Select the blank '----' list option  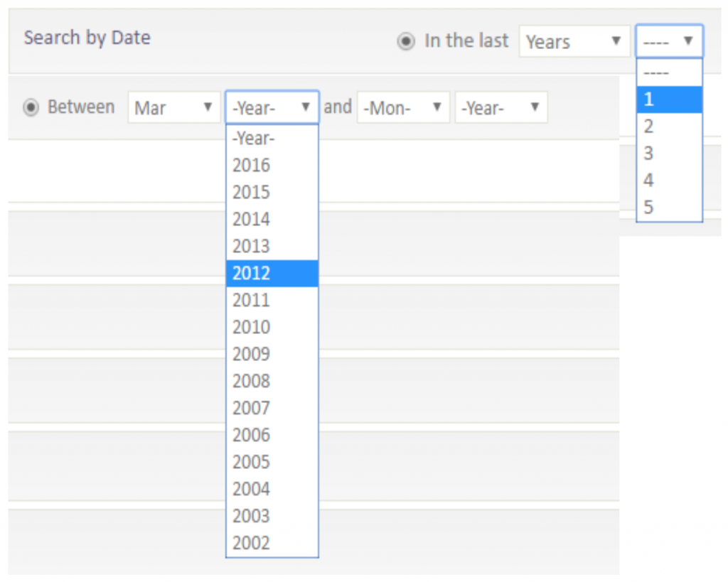click(669, 73)
